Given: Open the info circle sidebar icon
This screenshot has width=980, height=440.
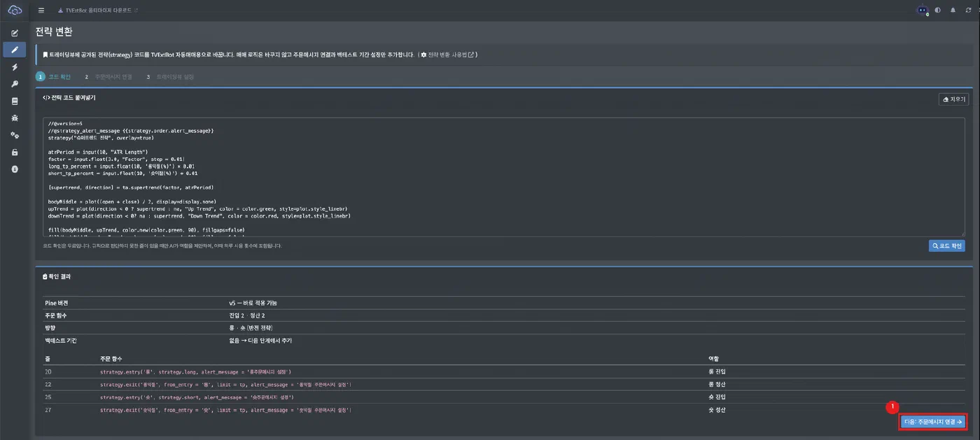Looking at the screenshot, I should coord(15,169).
